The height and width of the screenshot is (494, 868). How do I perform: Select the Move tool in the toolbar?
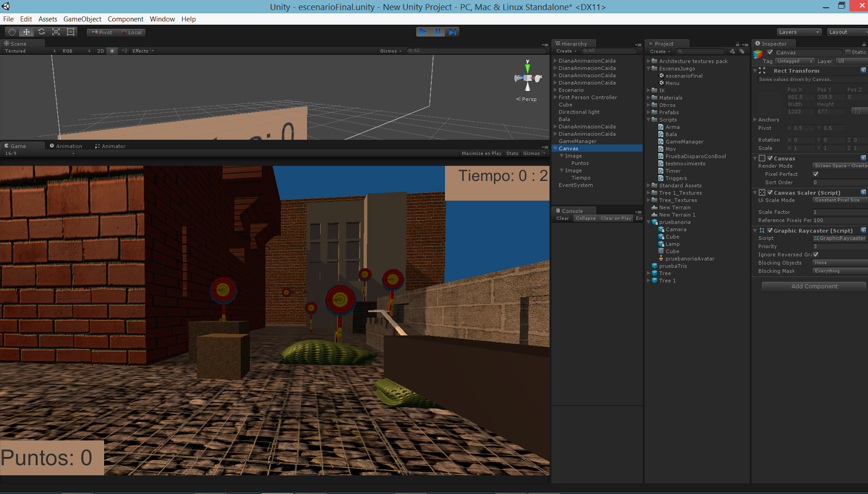pos(26,32)
